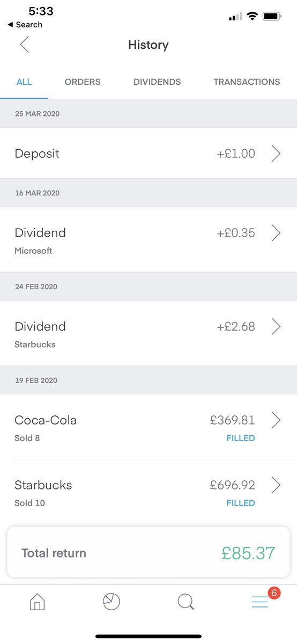
Task: Switch to the DIVIDENDS tab
Action: click(157, 82)
